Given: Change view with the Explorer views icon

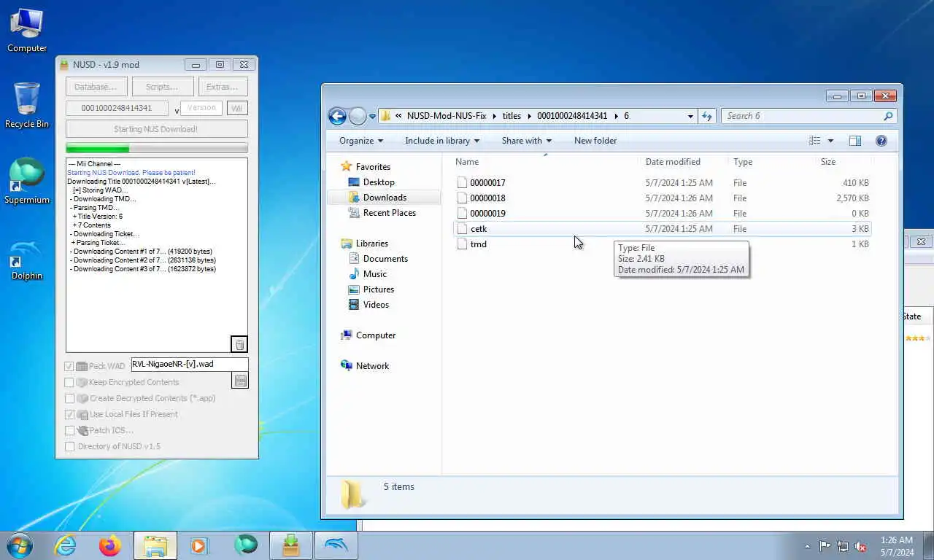Looking at the screenshot, I should [815, 141].
